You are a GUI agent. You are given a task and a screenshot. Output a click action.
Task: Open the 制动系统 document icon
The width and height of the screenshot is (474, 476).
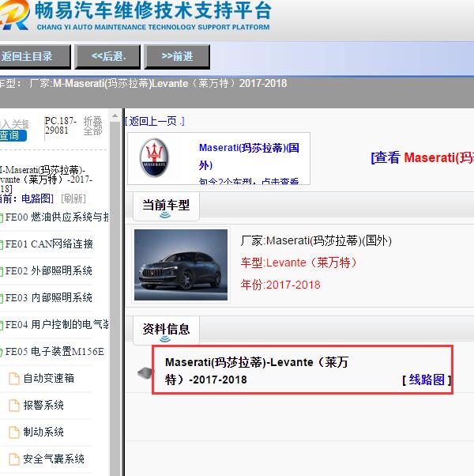coord(14,433)
